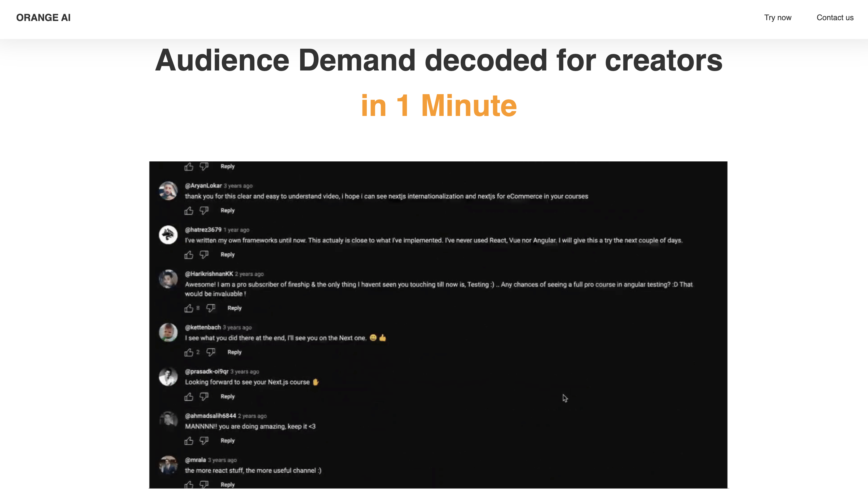Click the @kettenbach profile avatar
This screenshot has width=868, height=495.
click(x=168, y=332)
